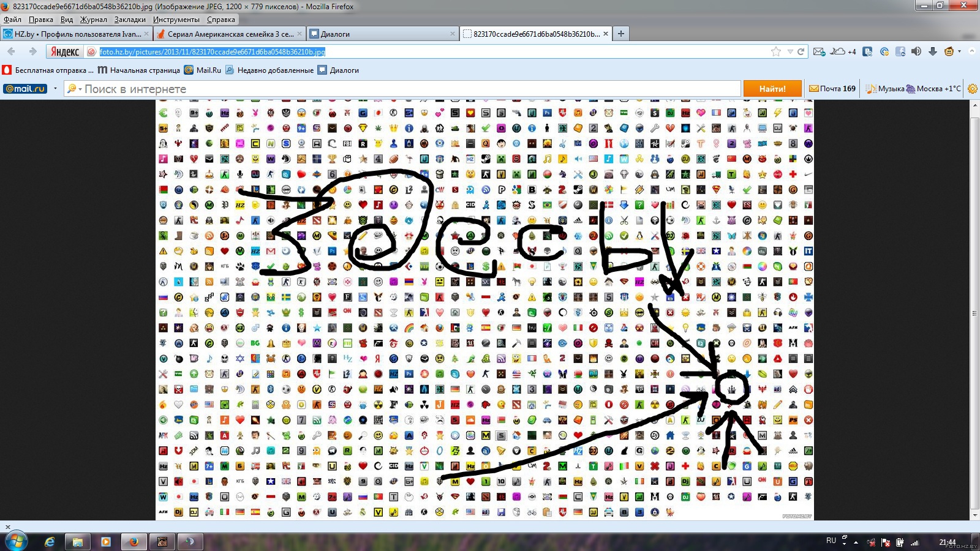Viewport: 980px width, 551px height.
Task: Open a new tab with the plus button
Action: point(621,34)
